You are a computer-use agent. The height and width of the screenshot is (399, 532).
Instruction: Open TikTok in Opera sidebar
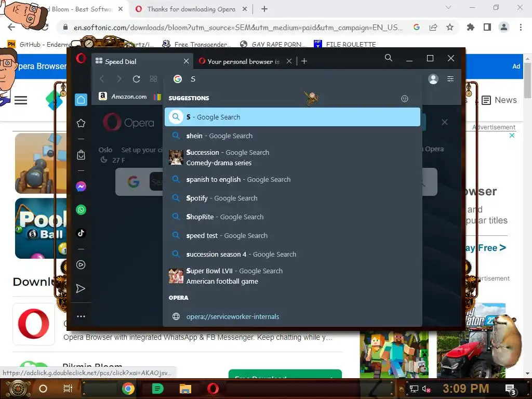[x=81, y=233]
